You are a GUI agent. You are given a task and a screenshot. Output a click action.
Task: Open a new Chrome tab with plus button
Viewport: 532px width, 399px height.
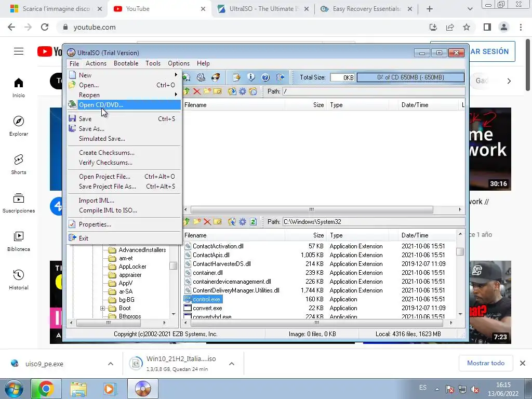(x=430, y=9)
